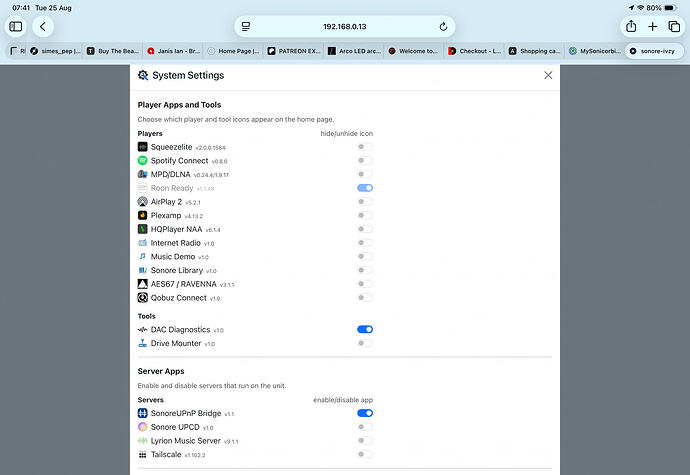Click the SonoreUPnP Bridge icon
Screen dimensions: 690x475
(x=143, y=413)
